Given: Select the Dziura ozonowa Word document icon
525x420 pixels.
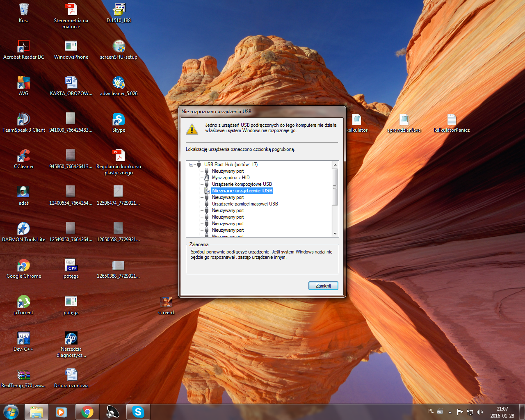Looking at the screenshot, I should pyautogui.click(x=71, y=375).
